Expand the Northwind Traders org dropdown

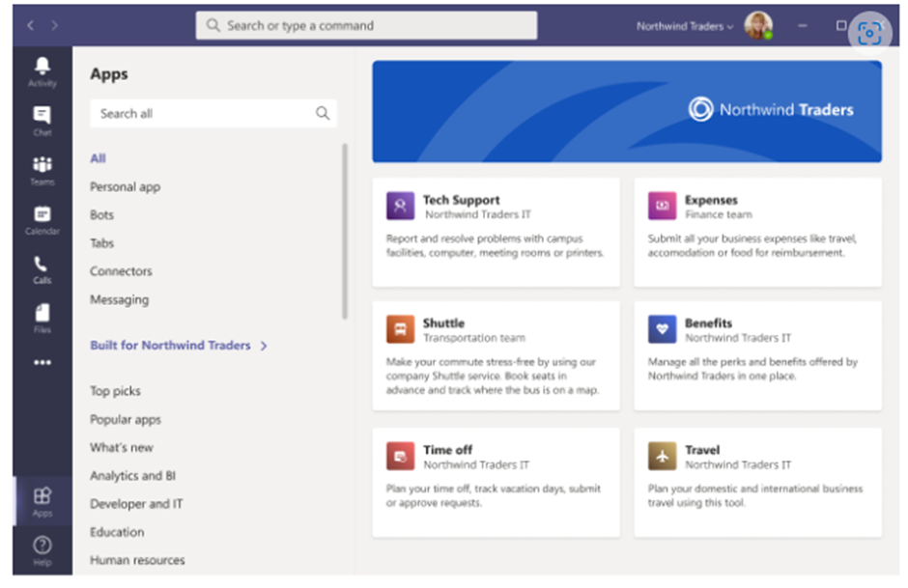tap(685, 26)
